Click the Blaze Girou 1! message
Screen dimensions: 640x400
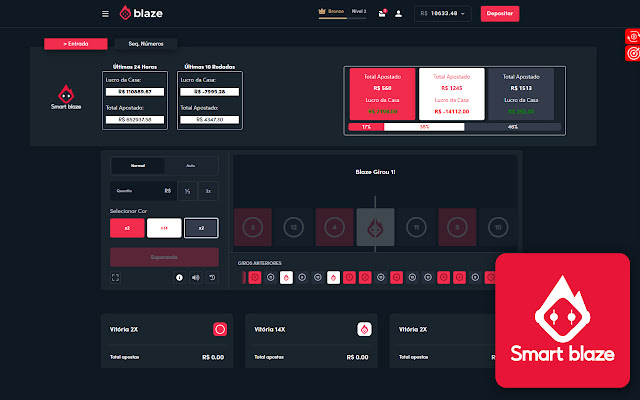click(x=375, y=172)
